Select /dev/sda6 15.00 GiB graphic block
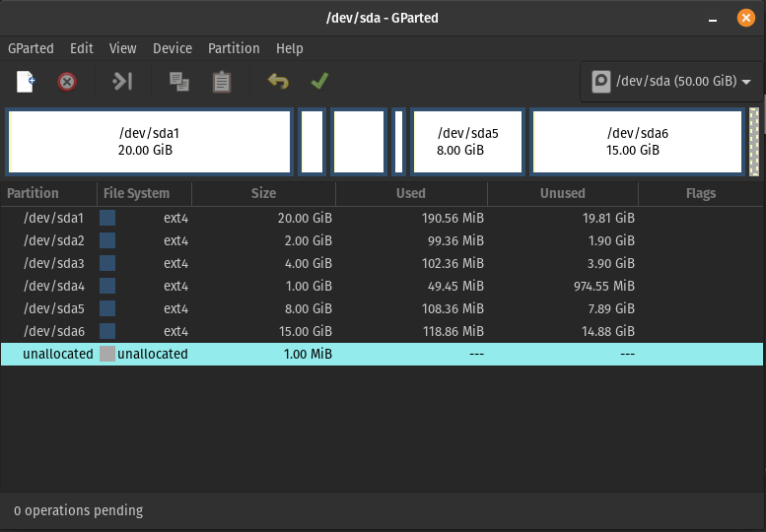 pyautogui.click(x=637, y=142)
